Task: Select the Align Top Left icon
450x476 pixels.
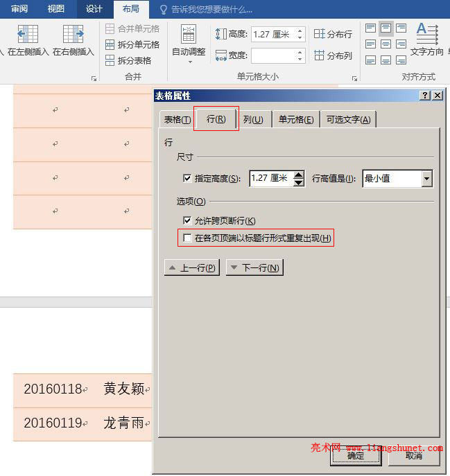Action: (x=370, y=28)
